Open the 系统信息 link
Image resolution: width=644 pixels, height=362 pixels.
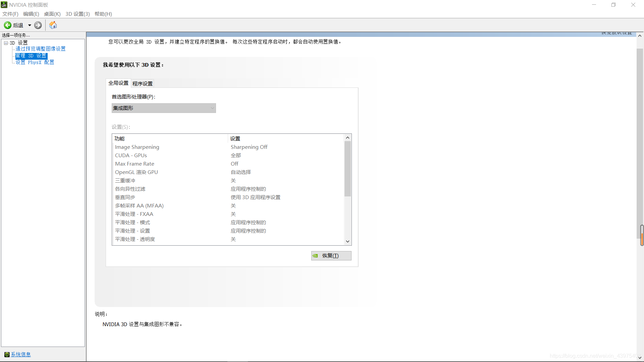click(21, 355)
